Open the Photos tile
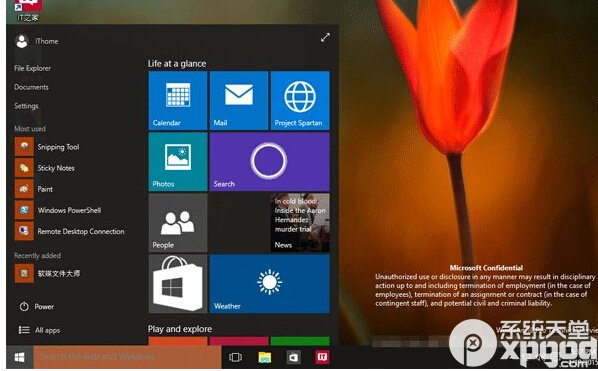 tap(178, 162)
